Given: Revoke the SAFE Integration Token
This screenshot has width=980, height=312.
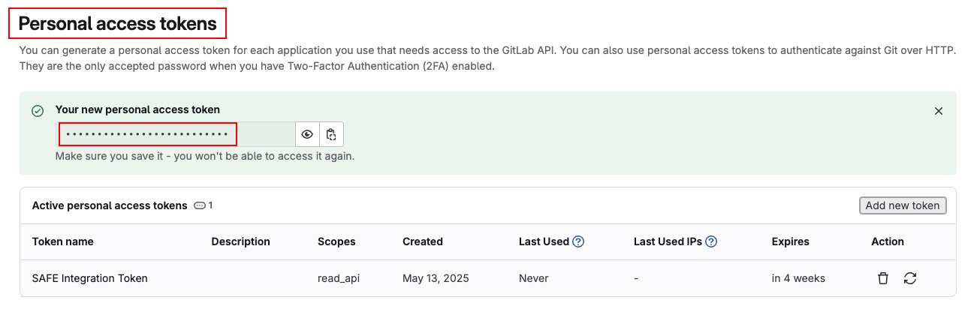Looking at the screenshot, I should click(x=883, y=278).
